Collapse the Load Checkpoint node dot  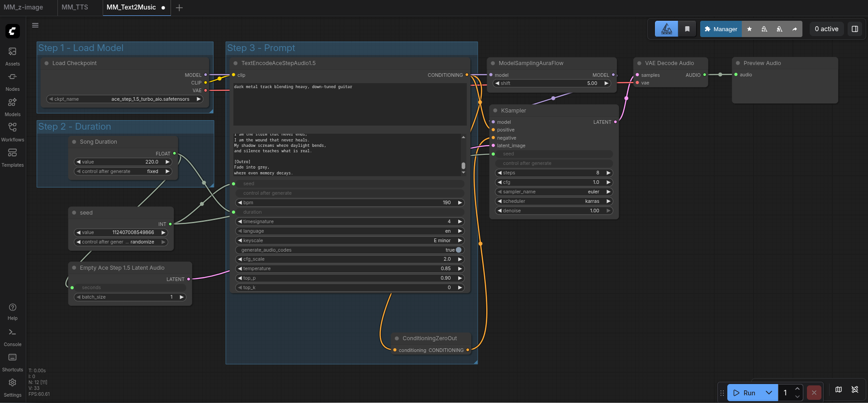click(47, 63)
